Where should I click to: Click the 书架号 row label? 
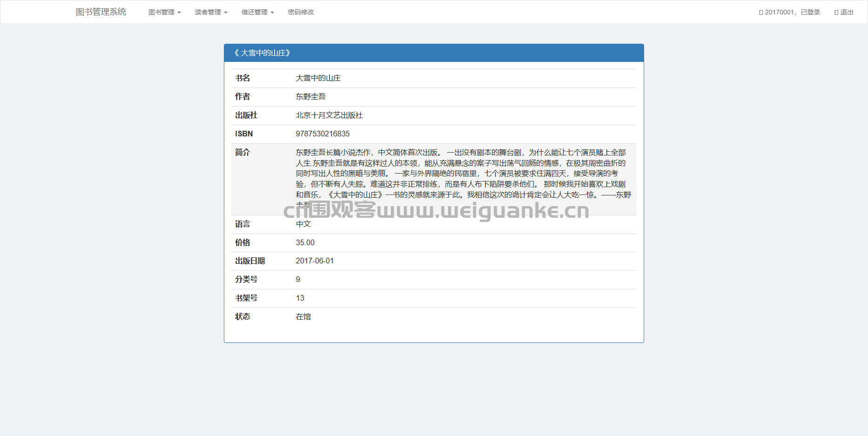point(246,298)
